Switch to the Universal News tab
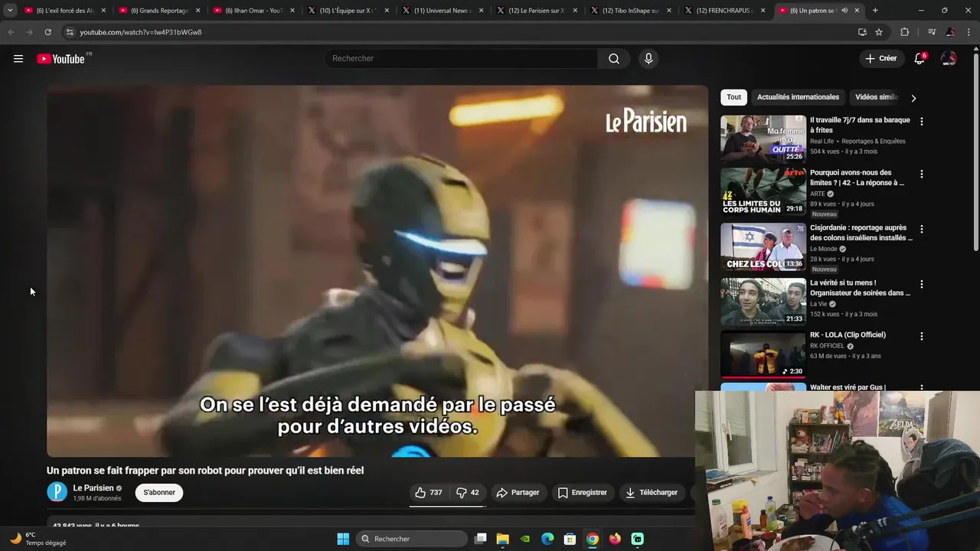The image size is (980, 551). 443,11
